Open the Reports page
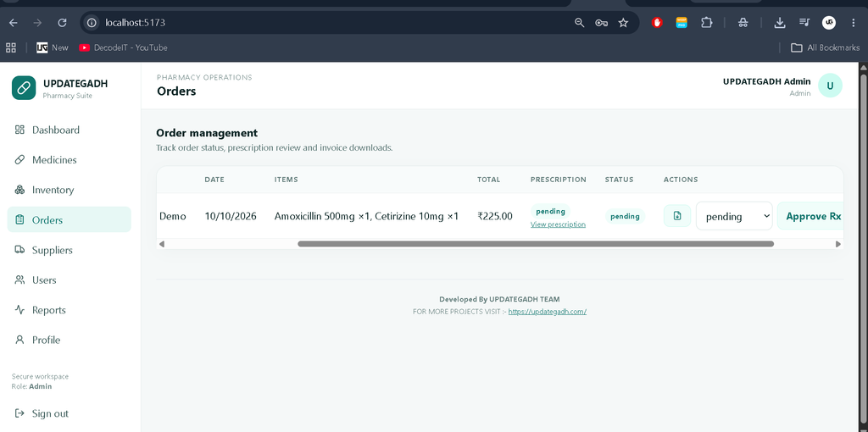This screenshot has width=868, height=432. coord(70,310)
